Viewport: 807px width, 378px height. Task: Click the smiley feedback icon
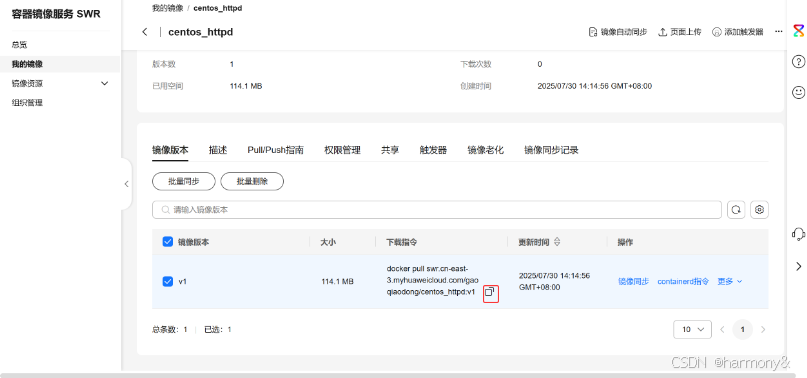(798, 93)
